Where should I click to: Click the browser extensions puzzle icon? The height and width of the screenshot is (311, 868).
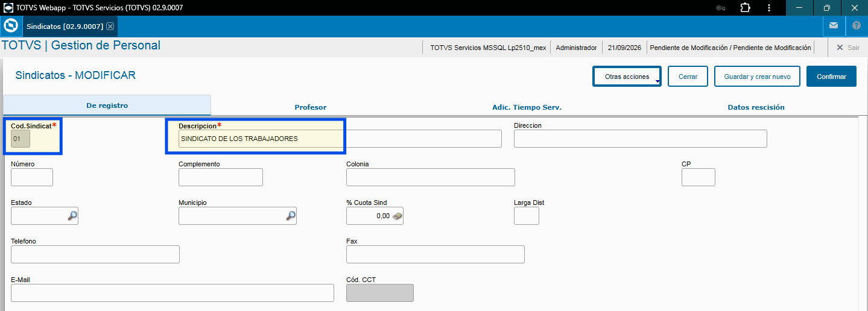point(745,8)
